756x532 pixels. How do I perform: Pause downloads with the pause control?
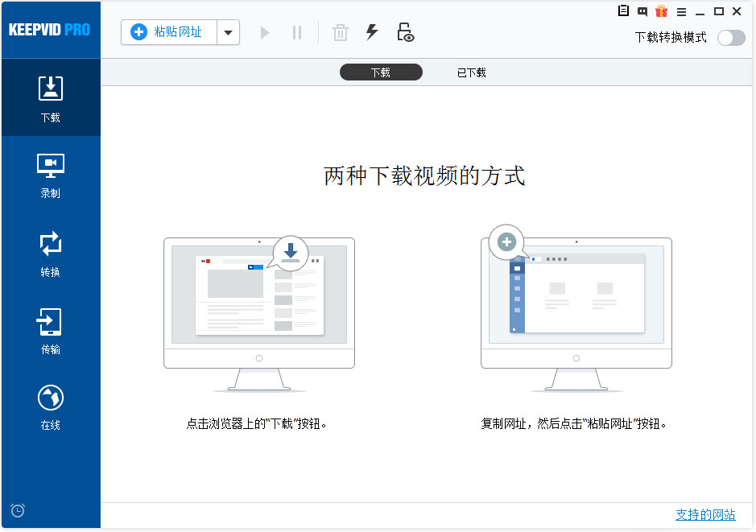(x=296, y=33)
